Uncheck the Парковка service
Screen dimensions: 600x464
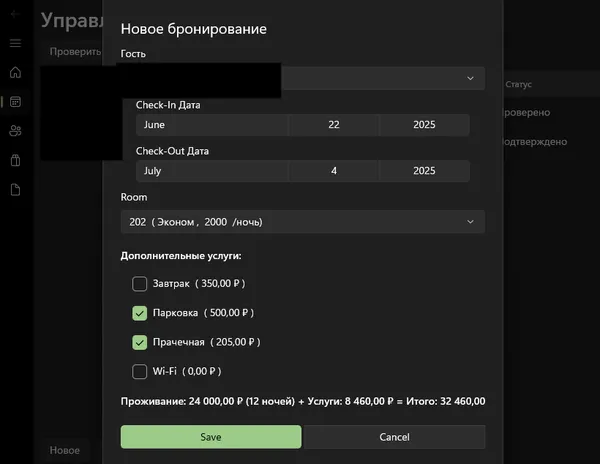pyautogui.click(x=140, y=313)
